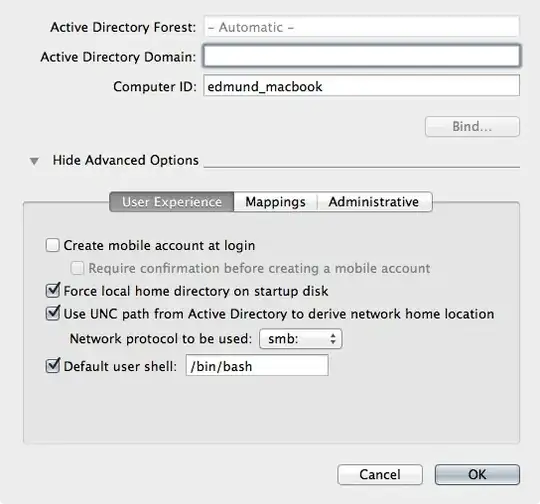Click the up-down arrows on smb: selector
The height and width of the screenshot is (504, 540).
tap(333, 339)
